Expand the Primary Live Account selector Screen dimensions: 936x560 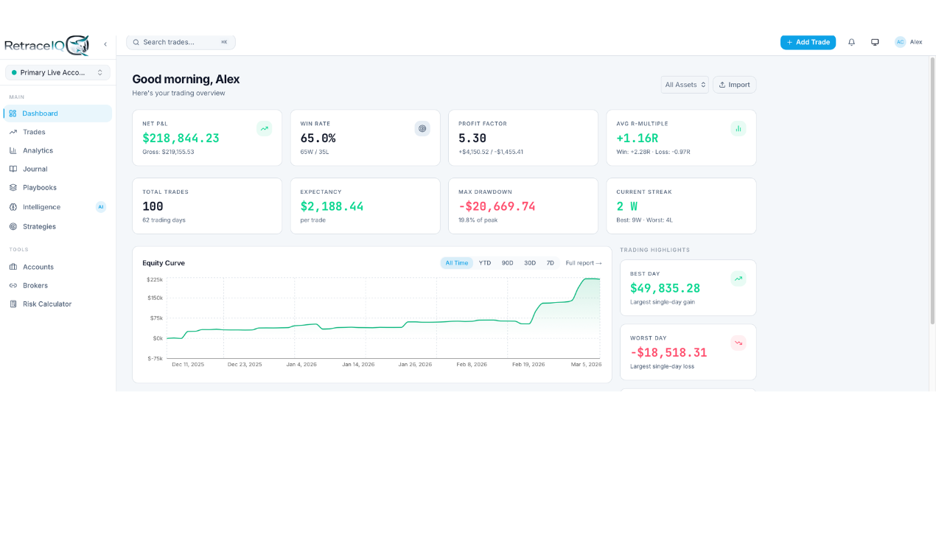coord(57,74)
